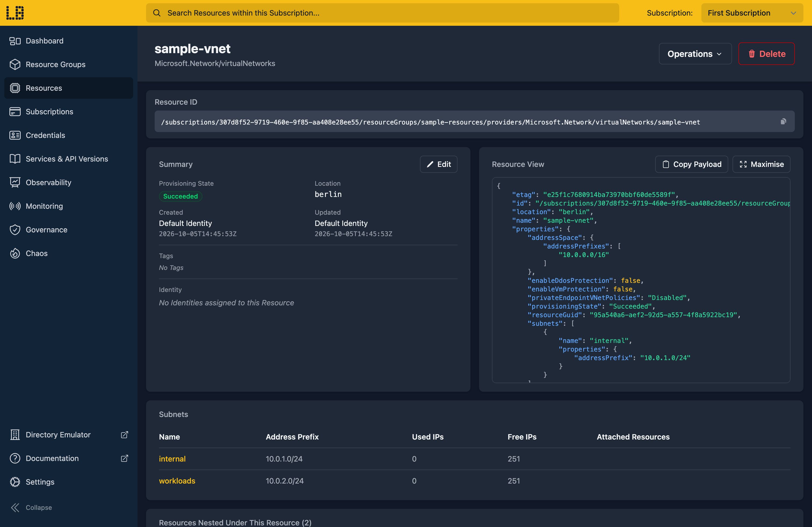Image resolution: width=812 pixels, height=527 pixels.
Task: Click the Collapse double-chevron icon
Action: click(x=15, y=508)
